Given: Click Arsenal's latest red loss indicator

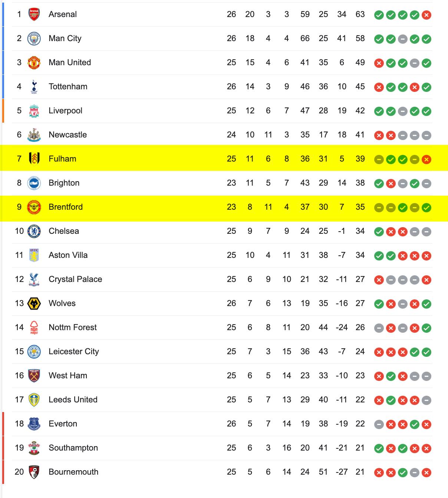Looking at the screenshot, I should [x=426, y=15].
